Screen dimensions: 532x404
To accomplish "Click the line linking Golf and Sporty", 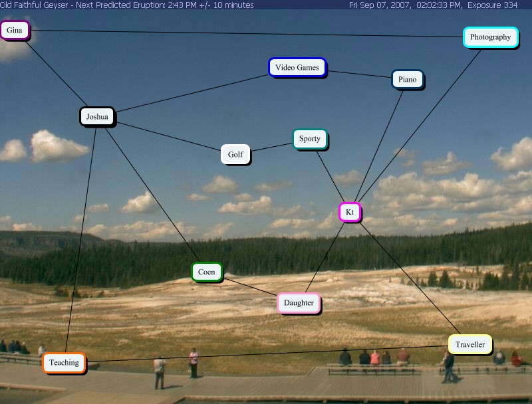I will tap(271, 148).
